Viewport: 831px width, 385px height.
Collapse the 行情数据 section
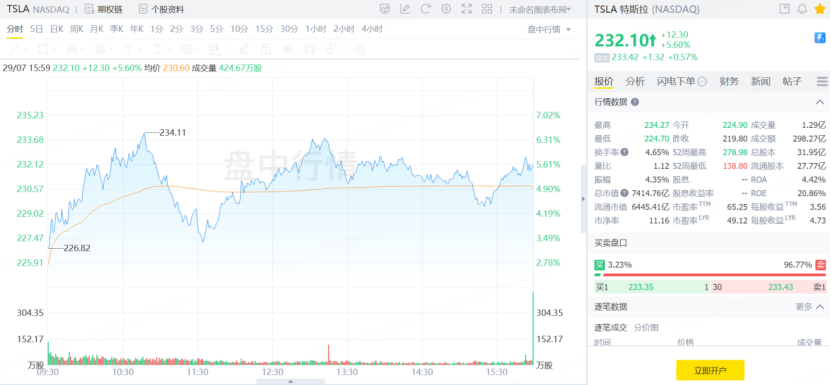point(820,102)
